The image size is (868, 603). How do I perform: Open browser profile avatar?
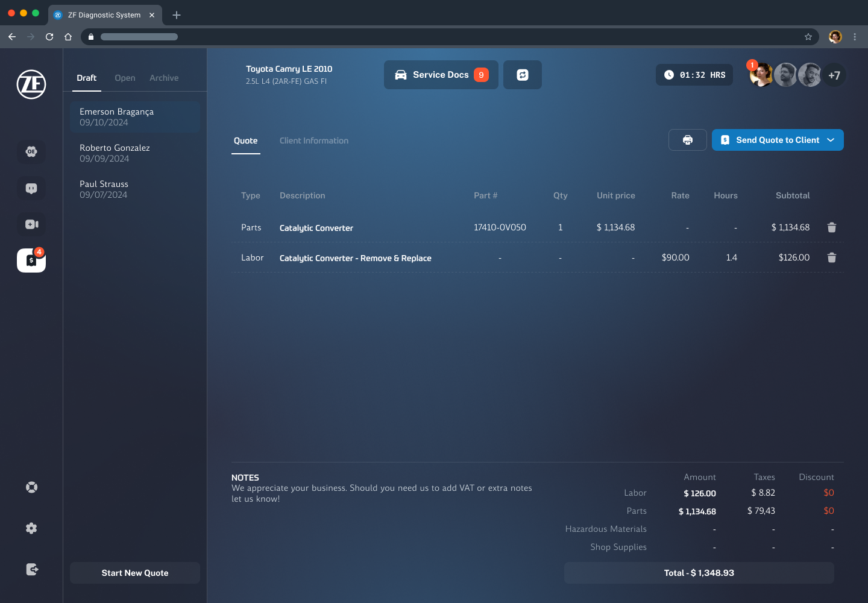pos(835,37)
